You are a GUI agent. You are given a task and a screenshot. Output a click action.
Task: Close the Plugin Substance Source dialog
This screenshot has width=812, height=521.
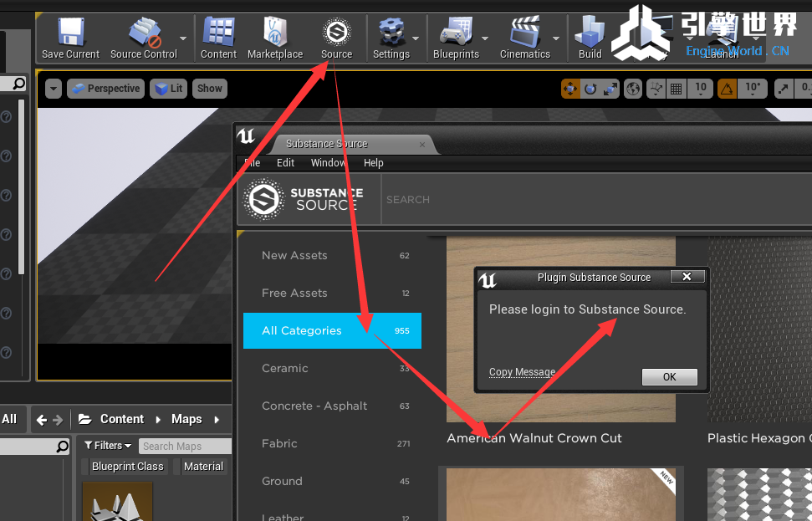coord(687,277)
